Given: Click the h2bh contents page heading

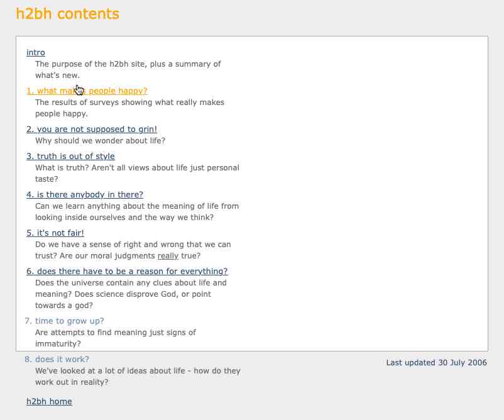Looking at the screenshot, I should (67, 14).
